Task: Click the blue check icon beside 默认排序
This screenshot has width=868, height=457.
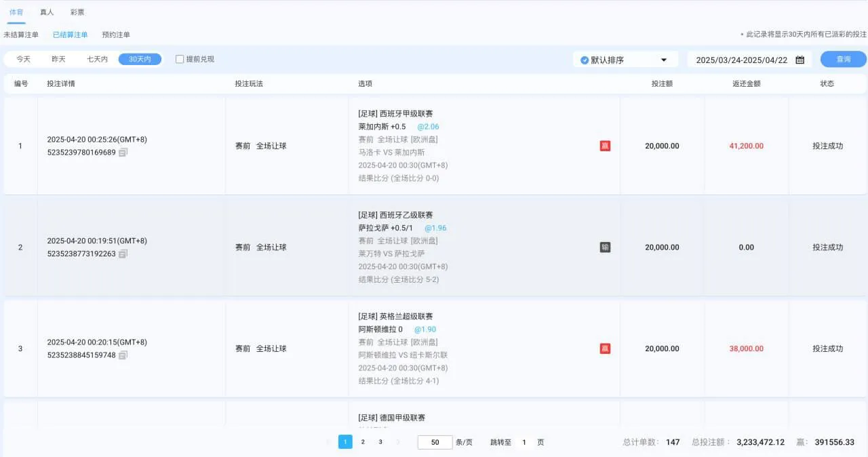Action: point(584,59)
